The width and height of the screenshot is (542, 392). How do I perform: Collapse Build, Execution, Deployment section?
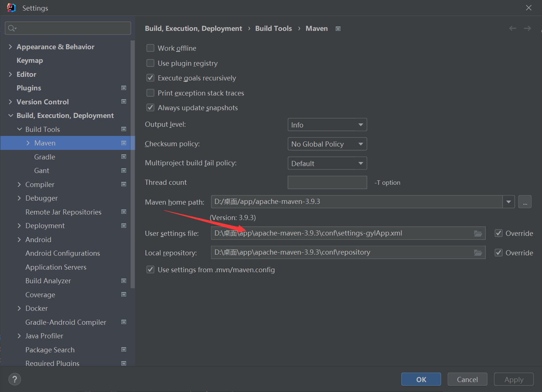click(10, 115)
